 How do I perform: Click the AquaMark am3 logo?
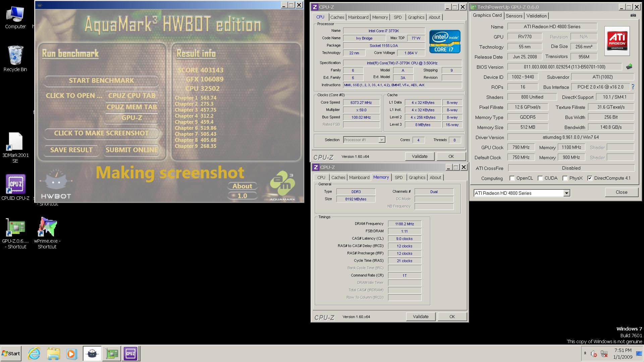[282, 186]
